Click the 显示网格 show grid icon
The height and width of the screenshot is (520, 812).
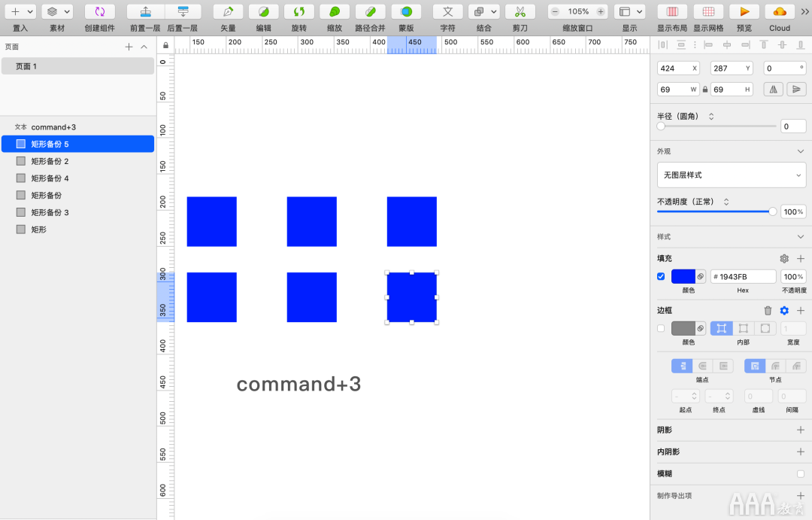pos(708,11)
